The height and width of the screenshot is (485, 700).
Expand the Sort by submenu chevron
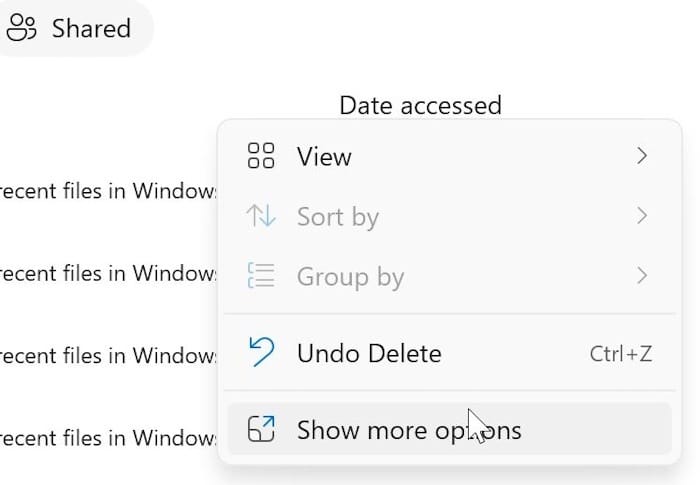[x=642, y=216]
